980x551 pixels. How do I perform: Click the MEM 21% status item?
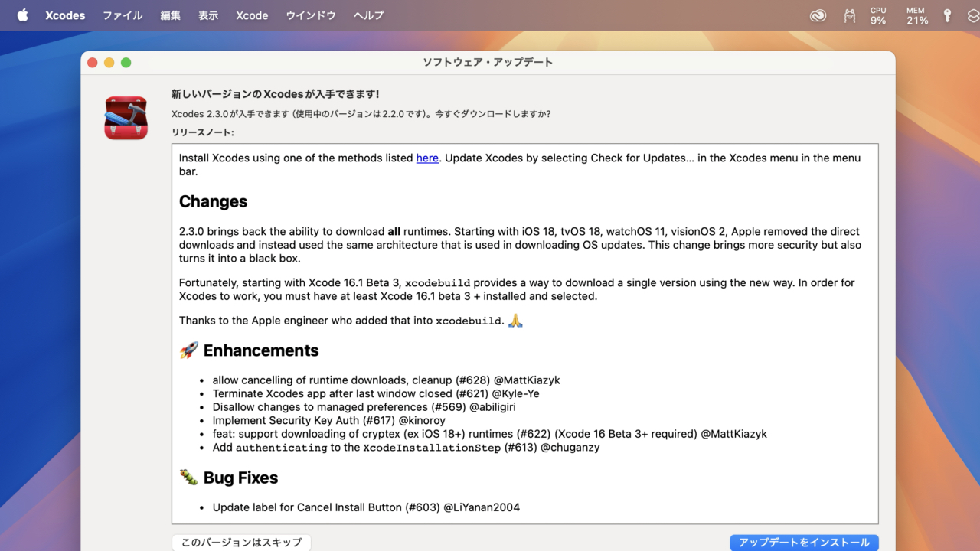[917, 15]
